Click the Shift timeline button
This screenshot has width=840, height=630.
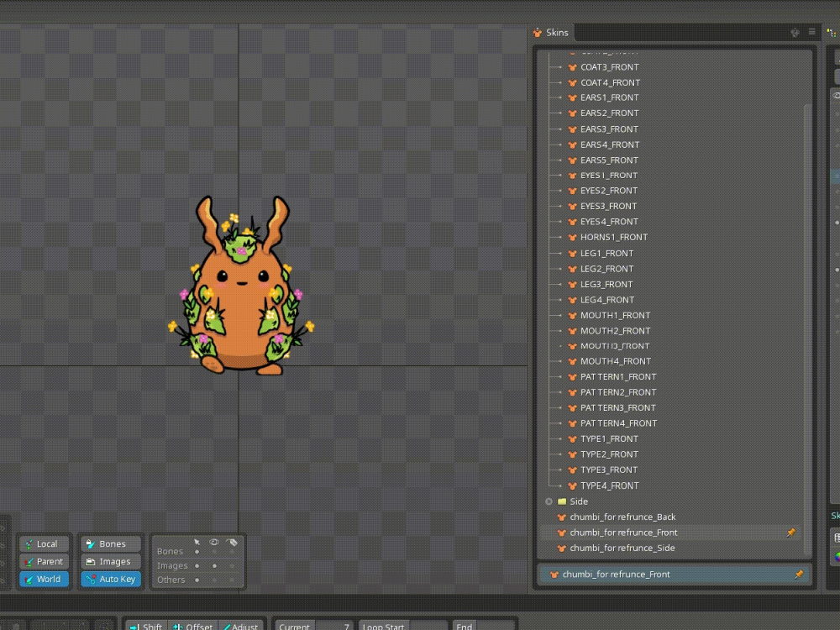[x=145, y=625]
